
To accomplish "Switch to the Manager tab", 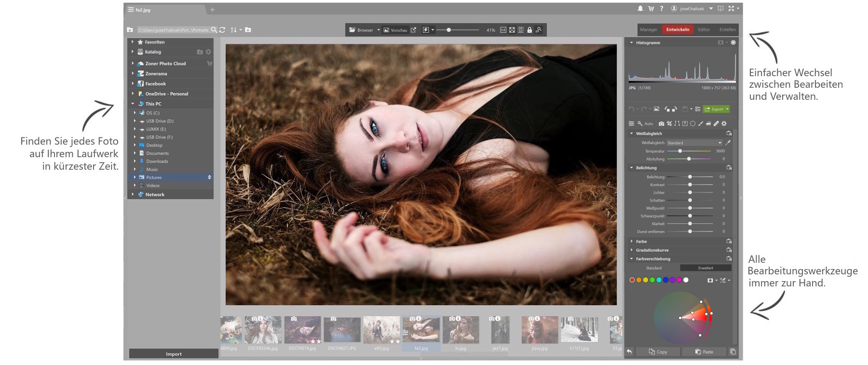I will tap(649, 29).
